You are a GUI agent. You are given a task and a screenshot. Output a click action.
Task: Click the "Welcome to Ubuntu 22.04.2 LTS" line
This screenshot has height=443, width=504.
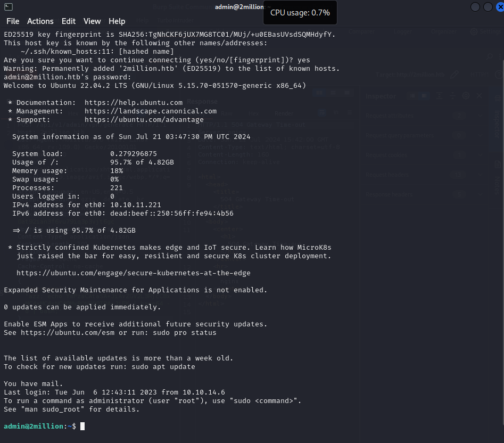coord(155,86)
